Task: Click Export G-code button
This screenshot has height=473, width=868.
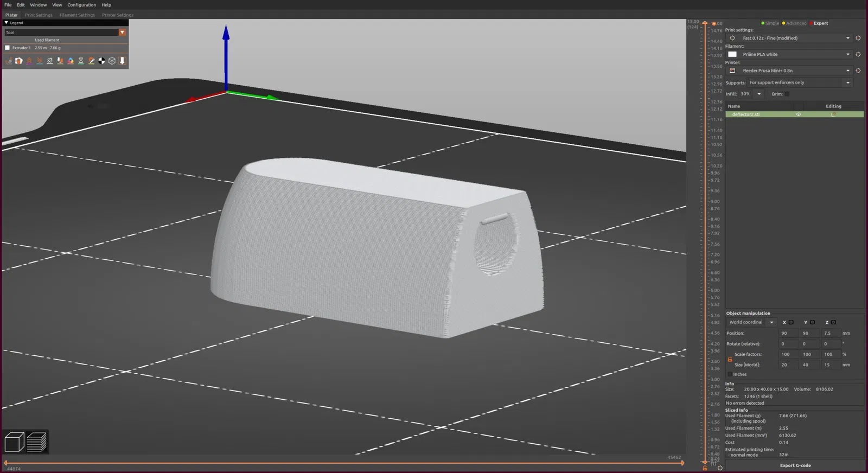Action: click(x=795, y=465)
